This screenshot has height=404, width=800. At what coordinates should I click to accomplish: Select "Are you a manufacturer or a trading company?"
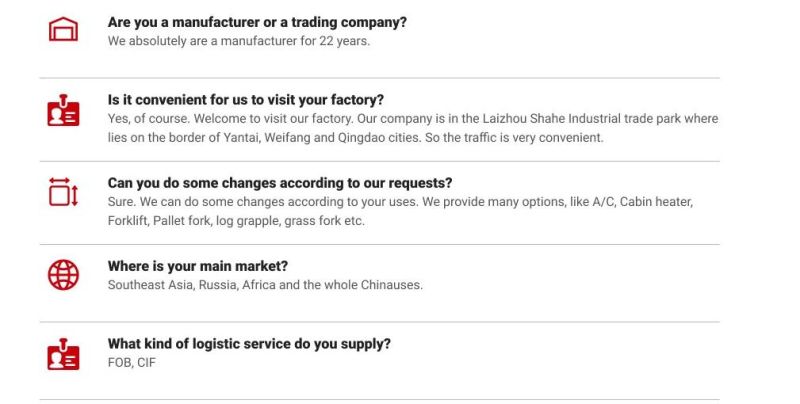point(257,22)
